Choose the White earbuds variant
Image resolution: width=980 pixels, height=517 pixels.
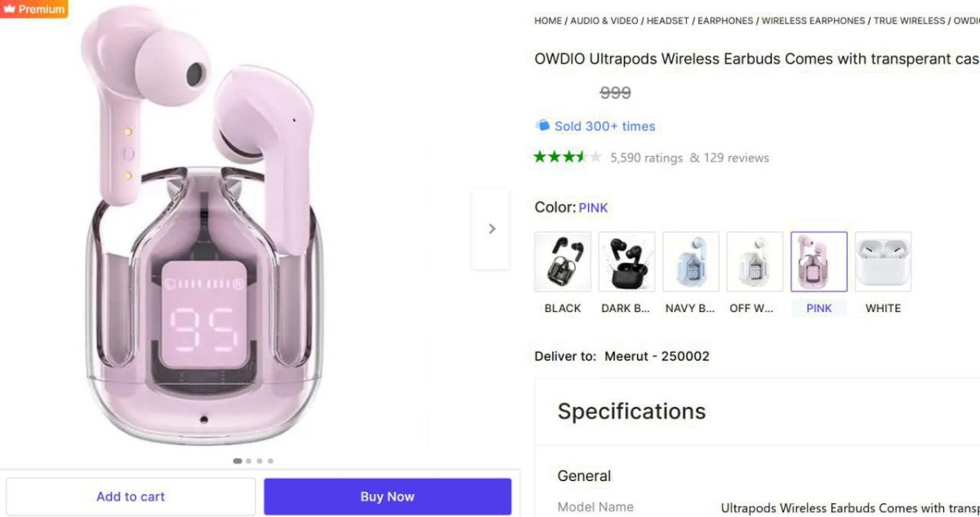pos(883,261)
